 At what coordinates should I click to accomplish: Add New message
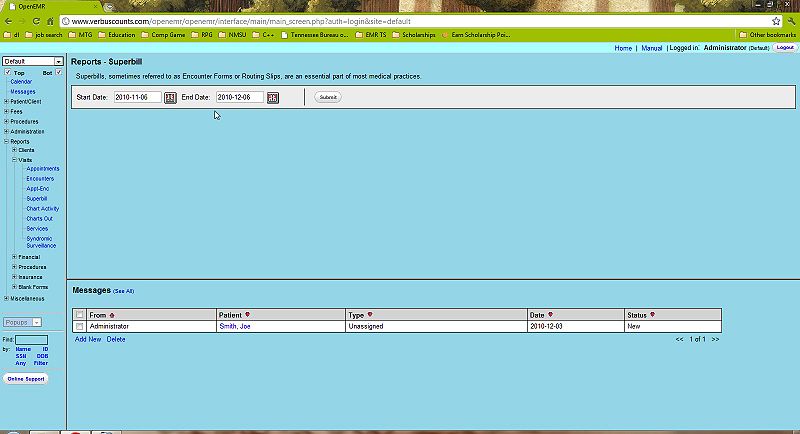click(88, 339)
